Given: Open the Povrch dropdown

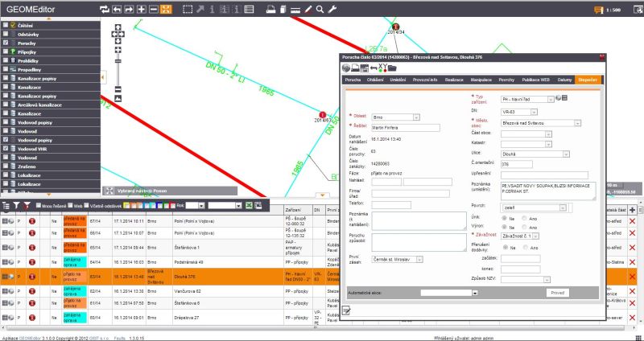Looking at the screenshot, I should coord(534,207).
